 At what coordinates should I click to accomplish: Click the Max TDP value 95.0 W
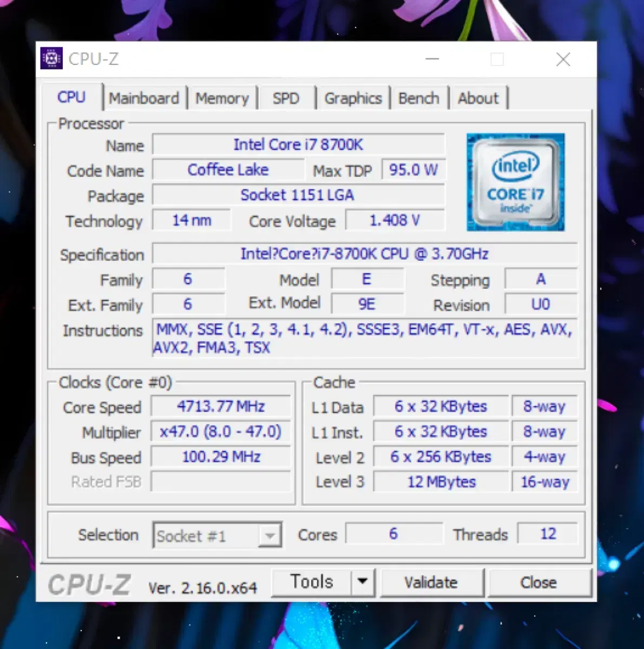point(413,170)
